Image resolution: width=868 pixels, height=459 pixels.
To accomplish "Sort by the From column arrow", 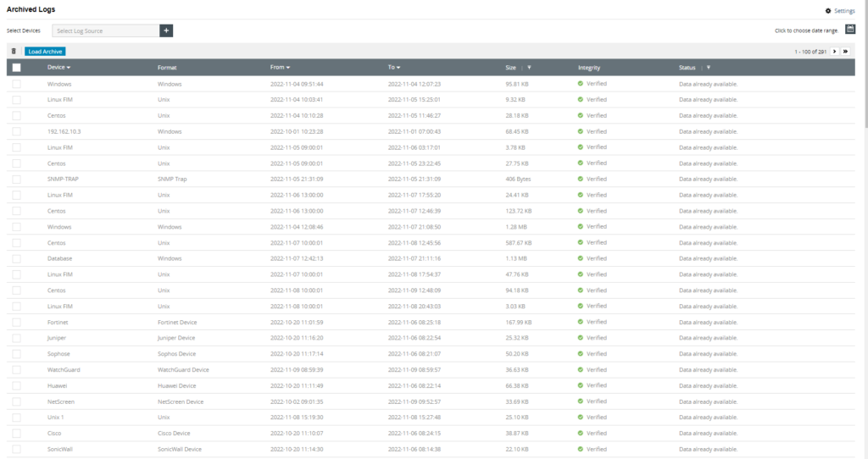I will 288,68.
